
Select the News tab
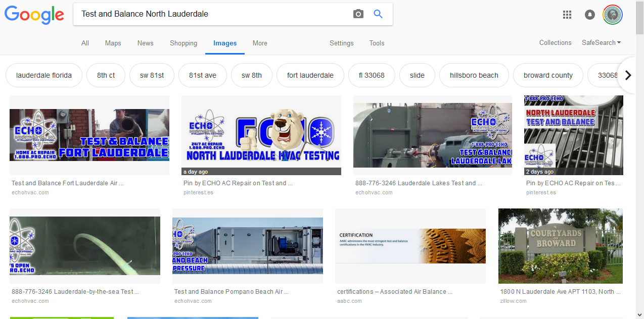[x=145, y=43]
